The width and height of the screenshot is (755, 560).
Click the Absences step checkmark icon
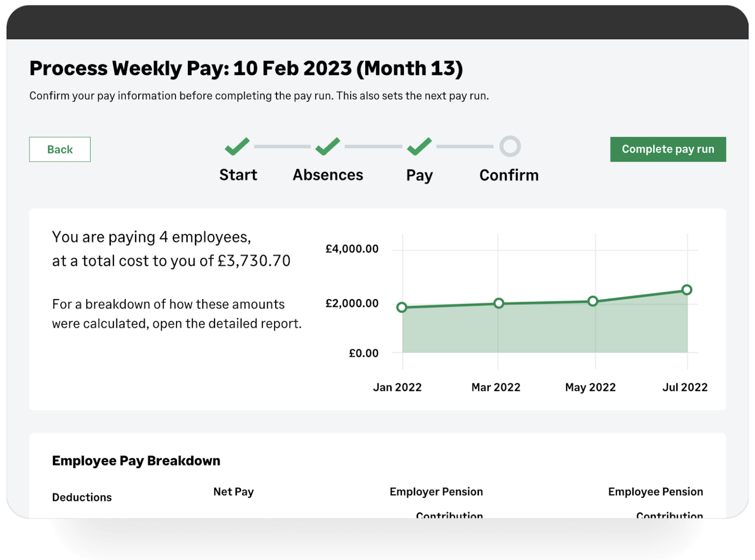point(327,146)
